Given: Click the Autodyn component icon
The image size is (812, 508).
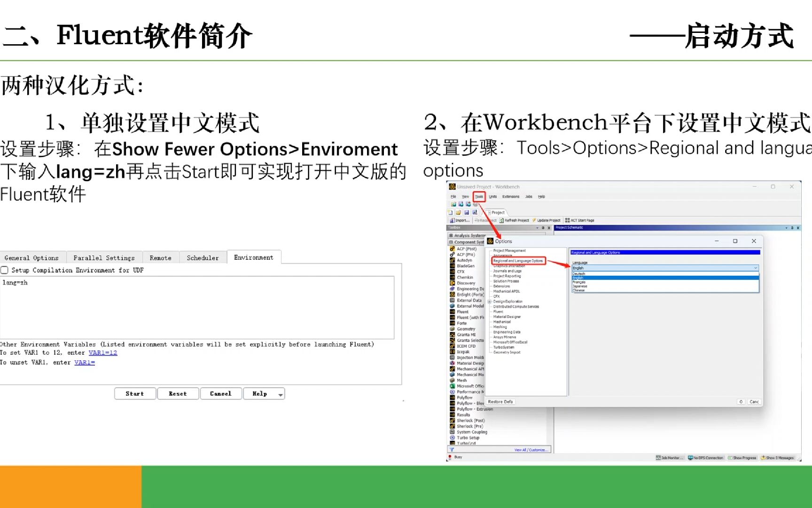Looking at the screenshot, I should 453,260.
